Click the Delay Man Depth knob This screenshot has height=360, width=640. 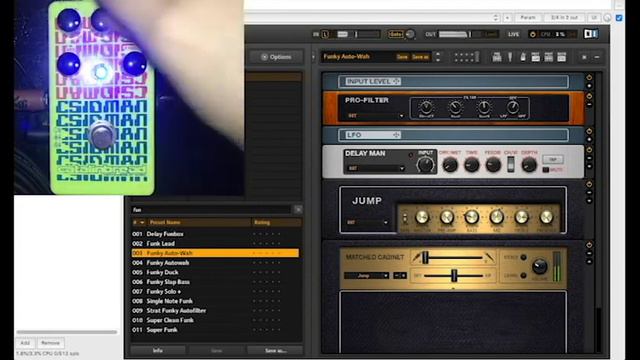529,165
